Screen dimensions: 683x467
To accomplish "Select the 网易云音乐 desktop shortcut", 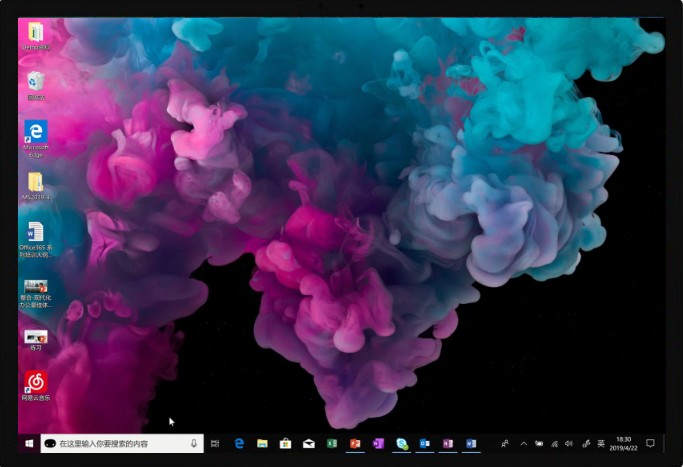I will [x=36, y=386].
